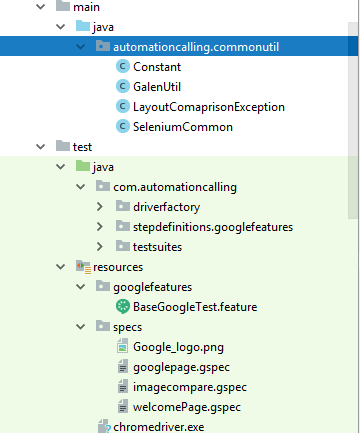361x437 pixels.
Task: Collapse the green java test folder chevron
Action: point(61,167)
